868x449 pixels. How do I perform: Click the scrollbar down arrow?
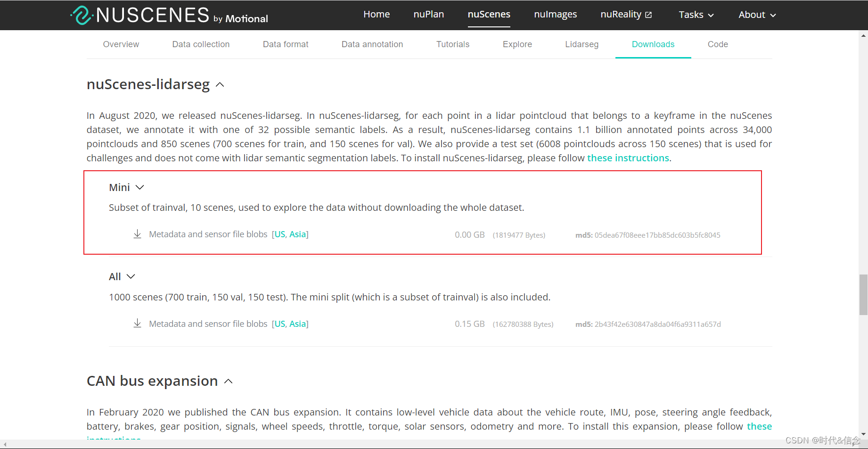(x=863, y=434)
